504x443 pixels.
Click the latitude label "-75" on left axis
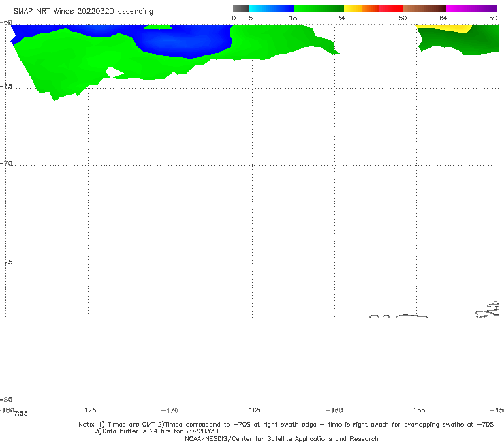pos(6,262)
